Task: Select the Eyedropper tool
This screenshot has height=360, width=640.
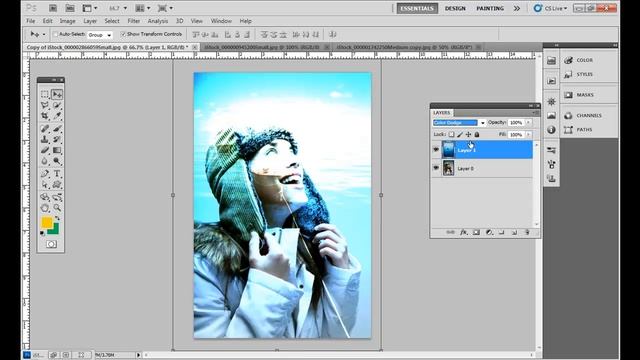Action: (x=57, y=116)
